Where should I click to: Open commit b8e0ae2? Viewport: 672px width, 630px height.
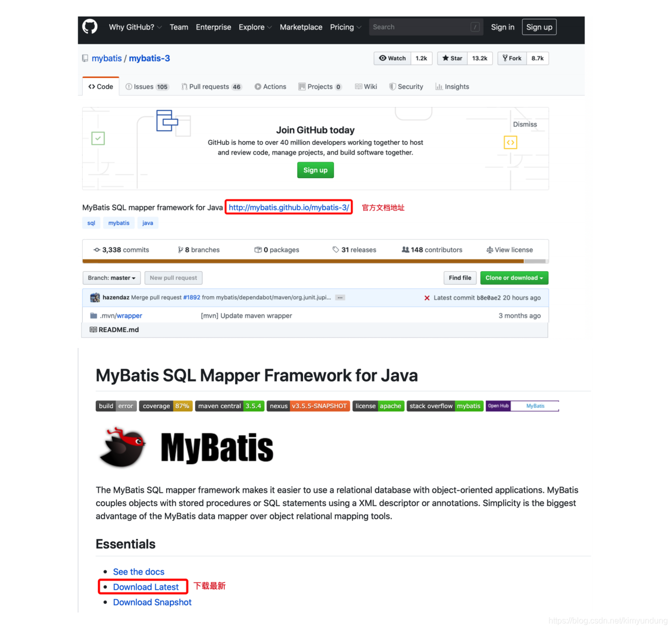[488, 297]
